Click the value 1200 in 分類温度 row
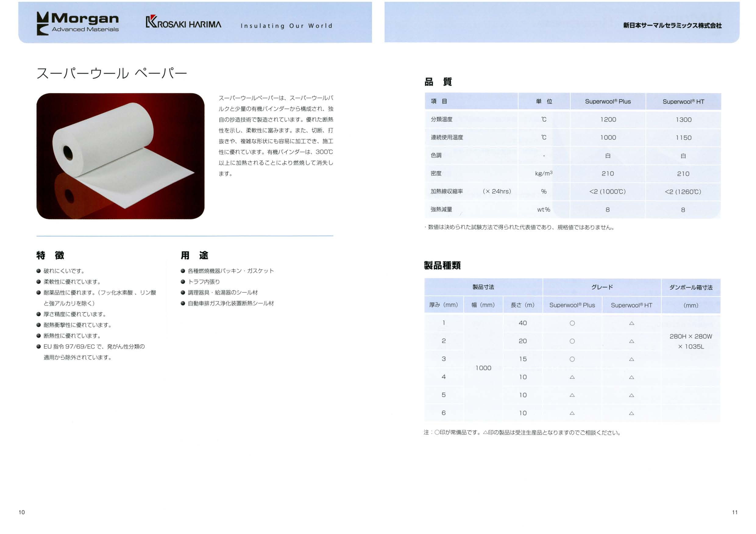 [x=608, y=120]
